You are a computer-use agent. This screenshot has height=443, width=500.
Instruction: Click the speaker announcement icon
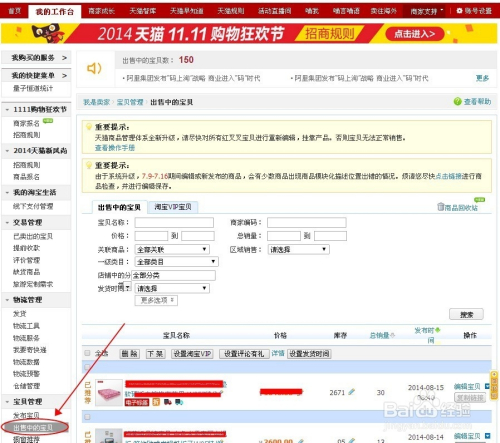(x=94, y=68)
